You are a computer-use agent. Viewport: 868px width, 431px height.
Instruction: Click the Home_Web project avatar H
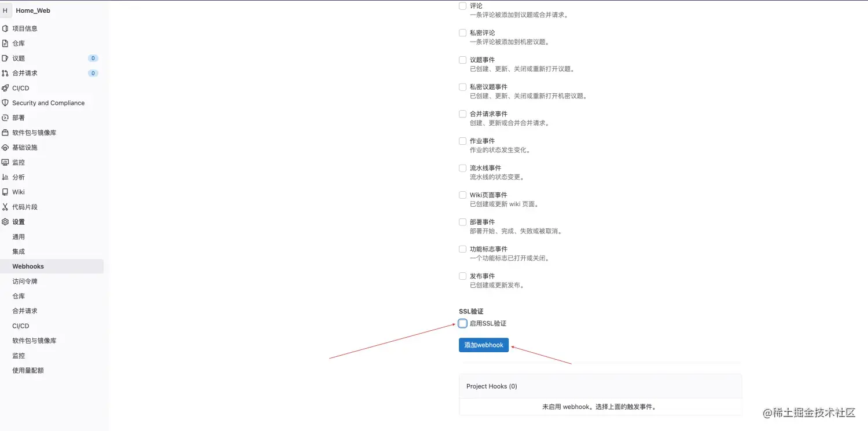click(x=5, y=10)
